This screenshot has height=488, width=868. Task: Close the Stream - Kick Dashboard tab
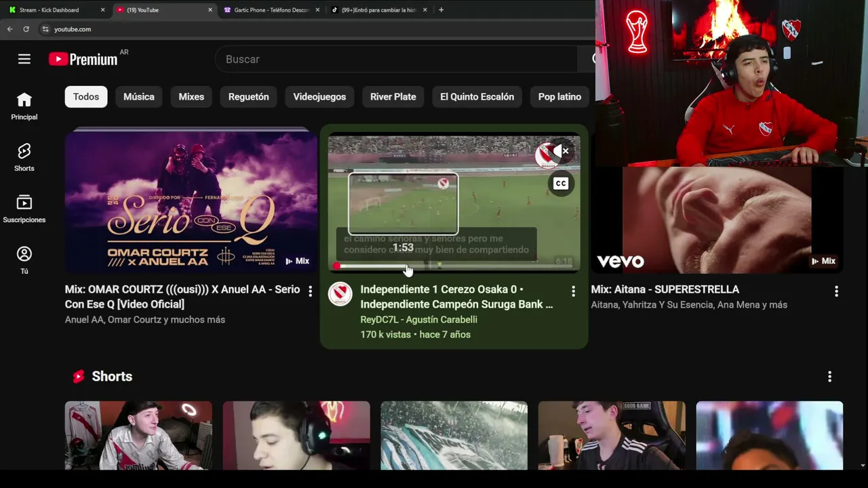point(102,10)
